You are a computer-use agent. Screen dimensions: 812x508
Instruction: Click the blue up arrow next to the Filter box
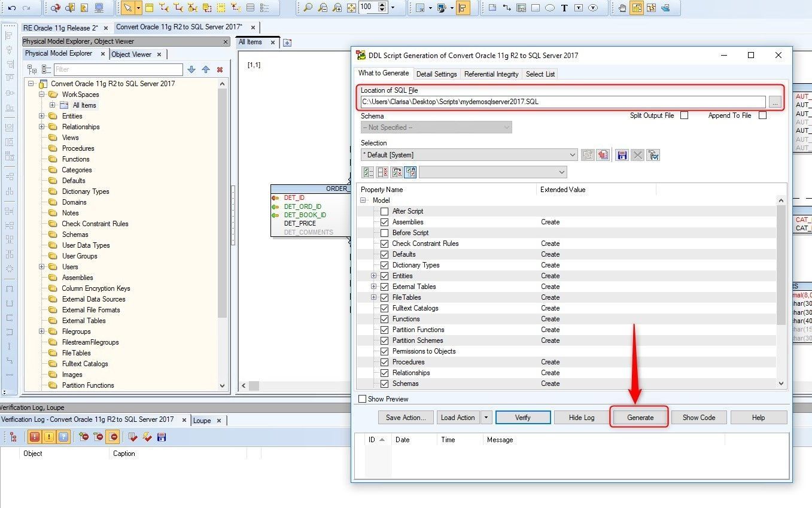206,69
